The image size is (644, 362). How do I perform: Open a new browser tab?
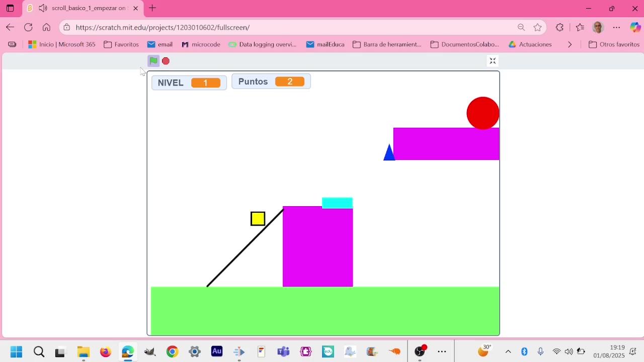tap(152, 8)
